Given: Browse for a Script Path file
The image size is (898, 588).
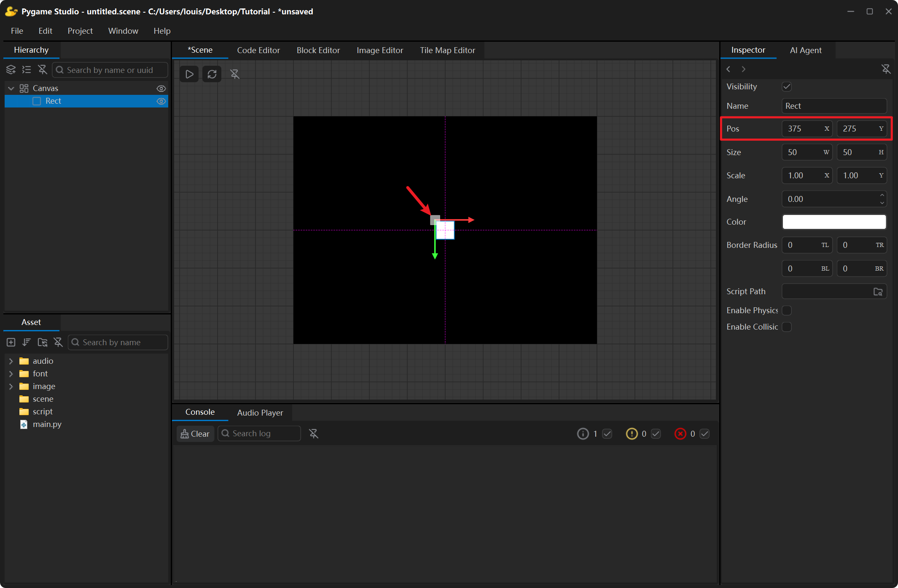Looking at the screenshot, I should (x=878, y=292).
